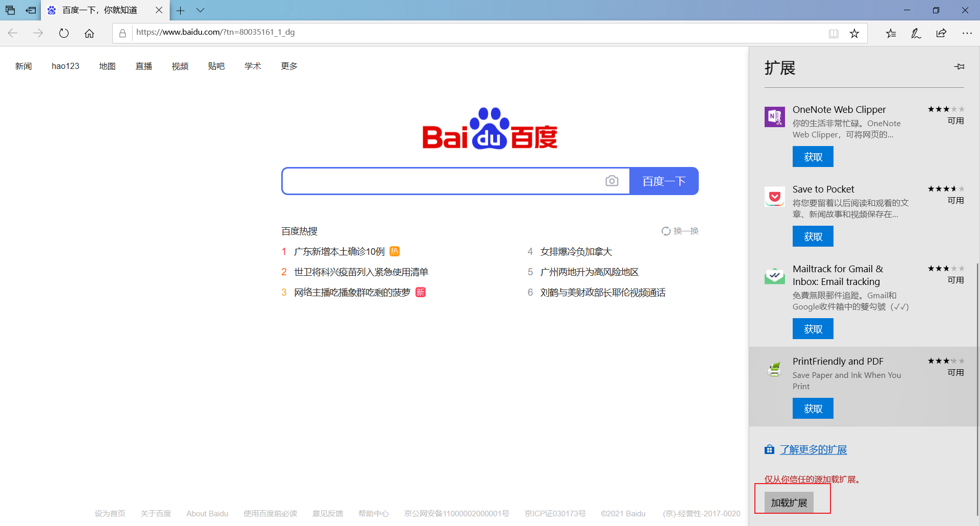Screen dimensions: 980x526
Task: Click the 百度热搜 heading
Action: pos(300,231)
